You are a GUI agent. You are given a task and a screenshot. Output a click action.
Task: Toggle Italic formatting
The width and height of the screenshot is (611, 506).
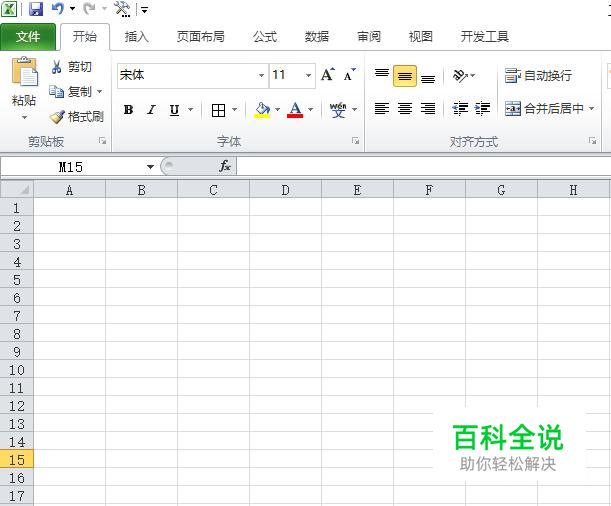[151, 110]
